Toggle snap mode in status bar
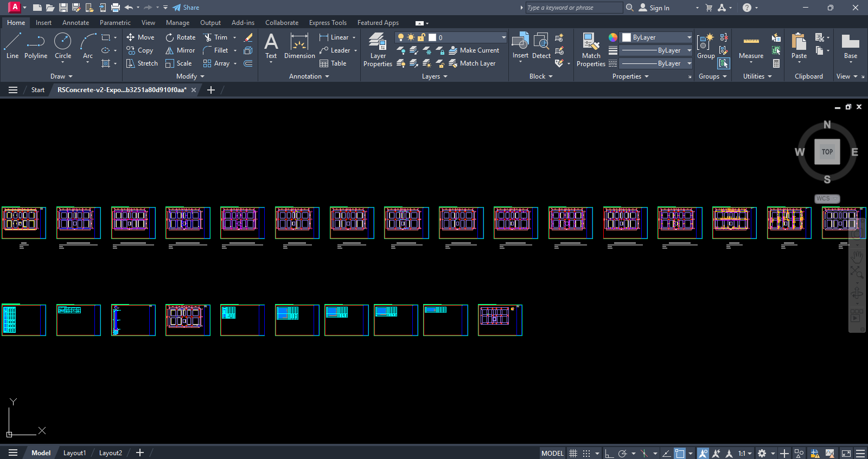Image resolution: width=868 pixels, height=459 pixels. [x=586, y=453]
